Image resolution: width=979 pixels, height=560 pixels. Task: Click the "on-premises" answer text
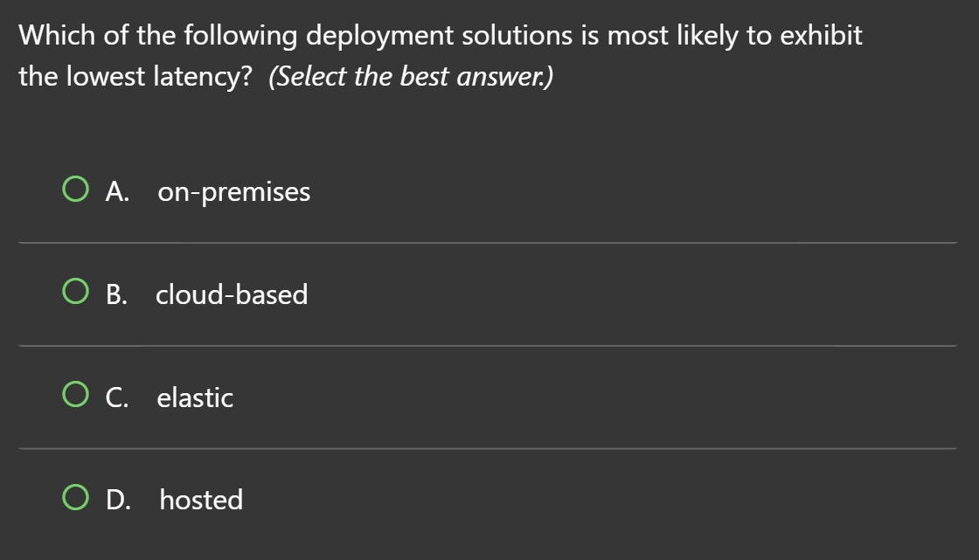coord(233,192)
